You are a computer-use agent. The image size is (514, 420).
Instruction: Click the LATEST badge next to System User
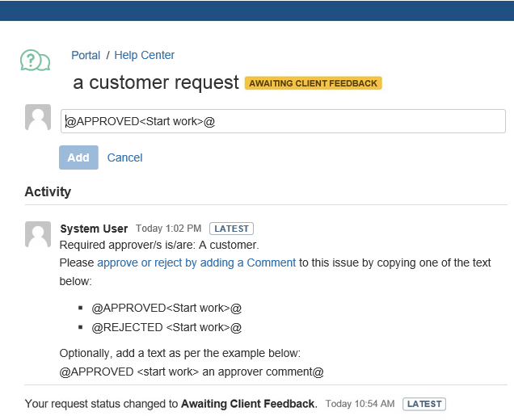(x=231, y=229)
